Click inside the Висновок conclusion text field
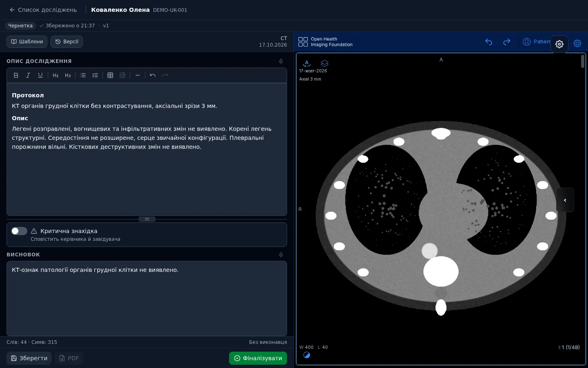588x368 pixels. point(147,298)
